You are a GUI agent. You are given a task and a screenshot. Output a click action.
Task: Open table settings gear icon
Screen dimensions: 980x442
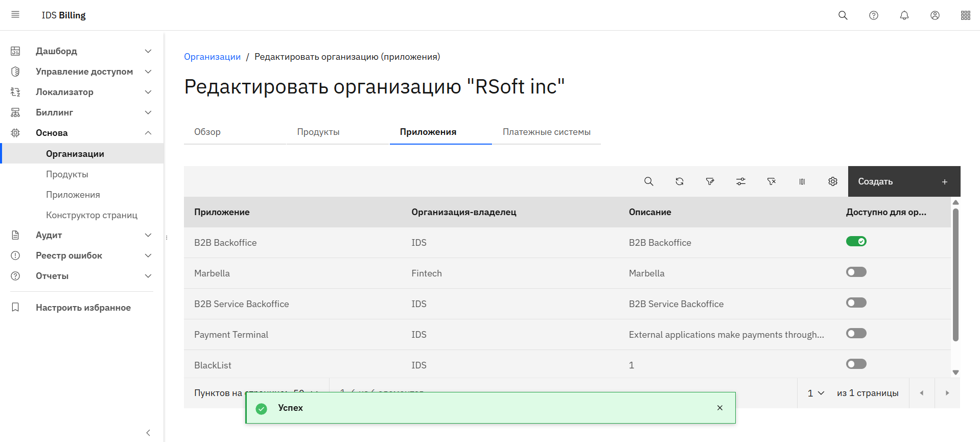(832, 181)
